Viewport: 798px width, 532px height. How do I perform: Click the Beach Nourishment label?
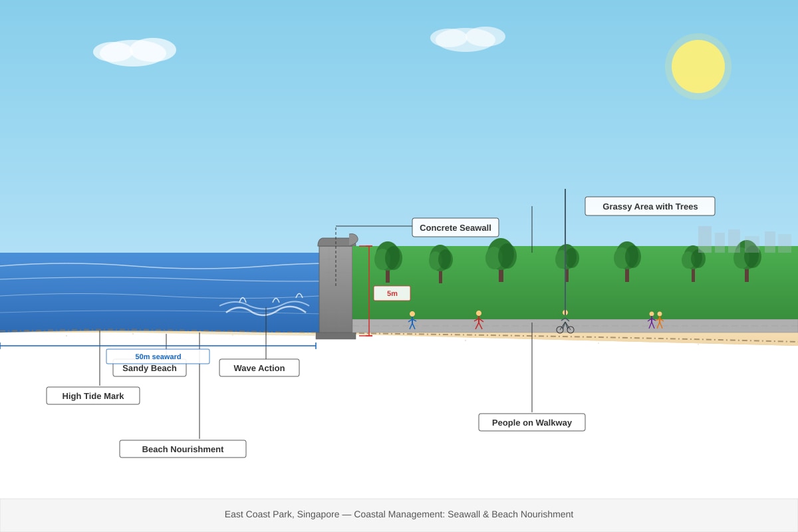[x=183, y=449]
